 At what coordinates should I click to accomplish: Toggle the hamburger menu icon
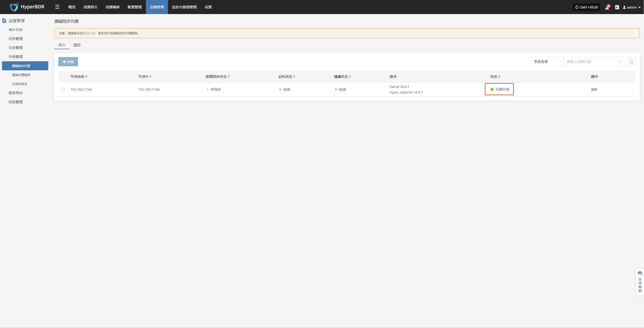57,7
